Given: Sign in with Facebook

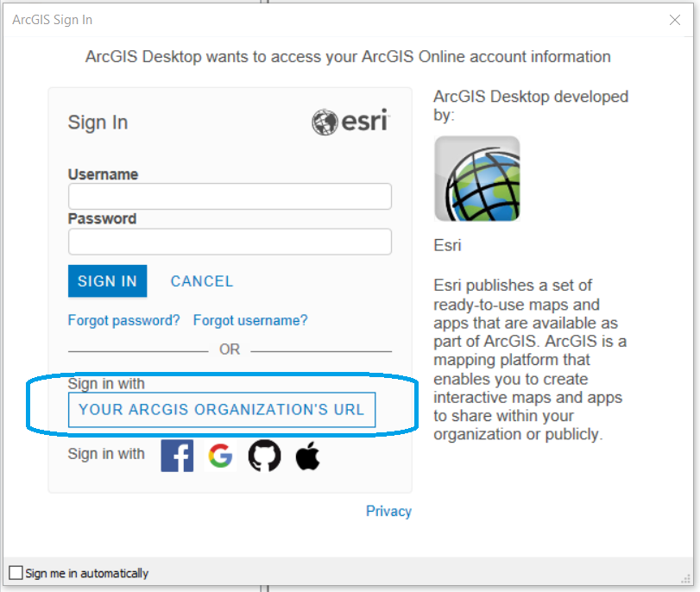Looking at the screenshot, I should click(x=176, y=455).
